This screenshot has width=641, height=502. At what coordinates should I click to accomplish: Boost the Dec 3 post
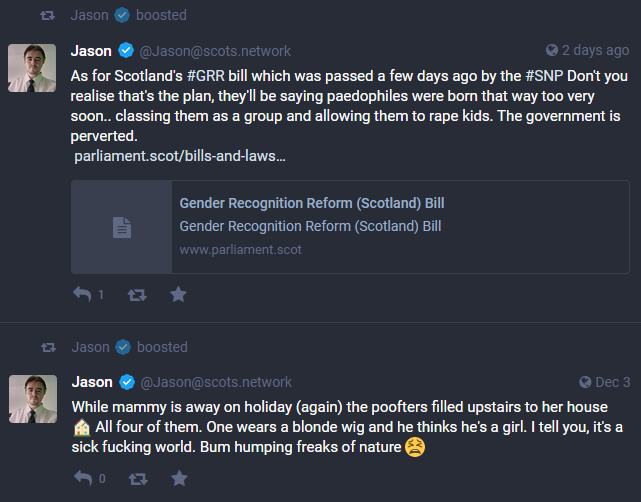tap(137, 478)
